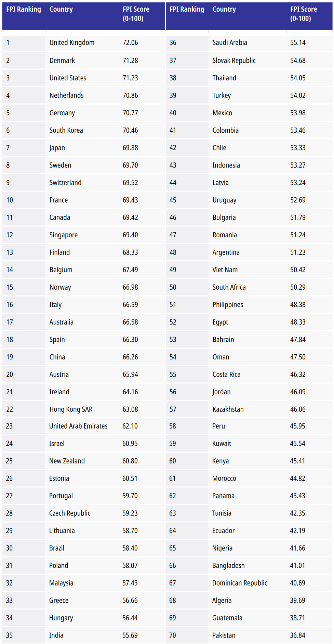334x644 pixels.
Task: Select the Kazakhstan country cell
Action: click(x=228, y=409)
